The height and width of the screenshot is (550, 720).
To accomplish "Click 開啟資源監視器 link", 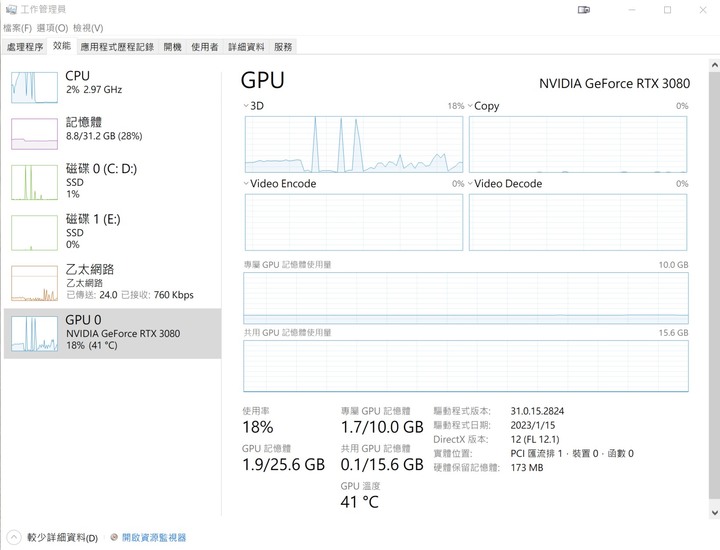I will (x=154, y=537).
